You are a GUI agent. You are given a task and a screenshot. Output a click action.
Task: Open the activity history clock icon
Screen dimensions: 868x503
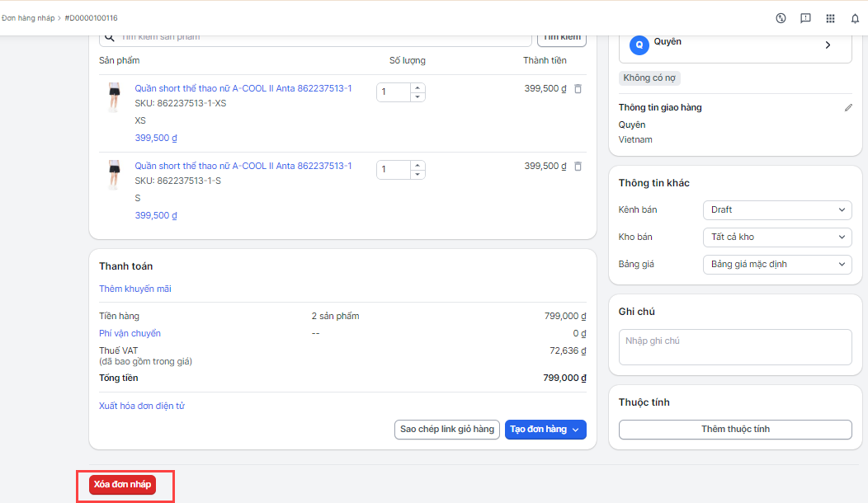pyautogui.click(x=781, y=18)
